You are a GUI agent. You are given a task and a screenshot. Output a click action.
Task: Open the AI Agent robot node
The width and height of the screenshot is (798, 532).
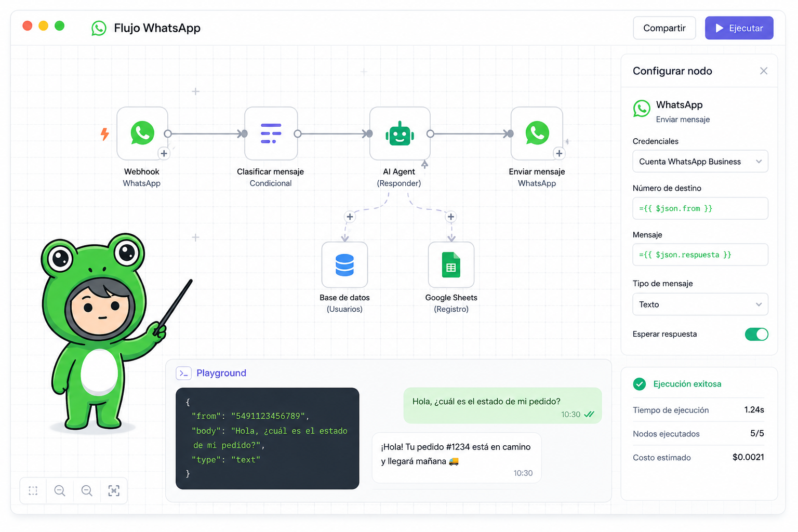(x=400, y=134)
